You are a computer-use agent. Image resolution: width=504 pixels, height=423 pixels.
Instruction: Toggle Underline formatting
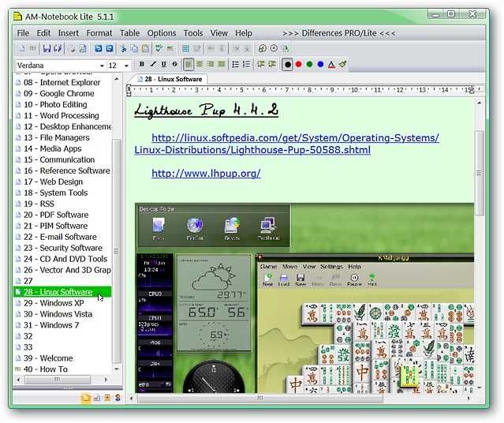(163, 65)
